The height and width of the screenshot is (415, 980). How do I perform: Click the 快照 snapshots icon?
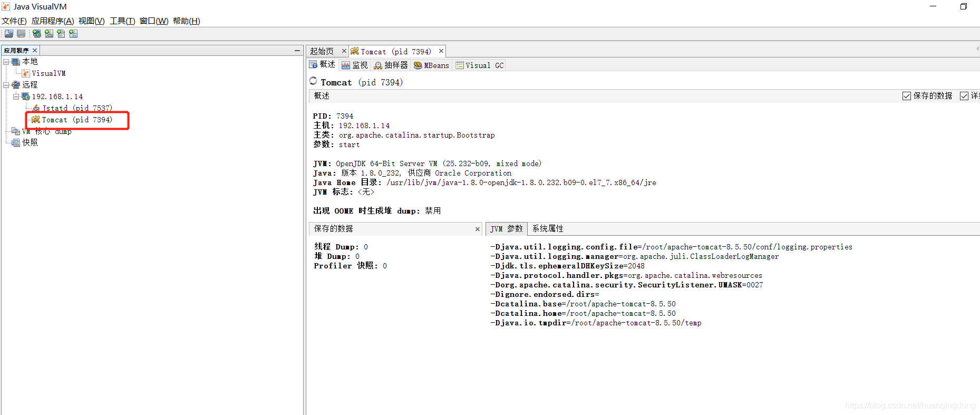pyautogui.click(x=16, y=143)
